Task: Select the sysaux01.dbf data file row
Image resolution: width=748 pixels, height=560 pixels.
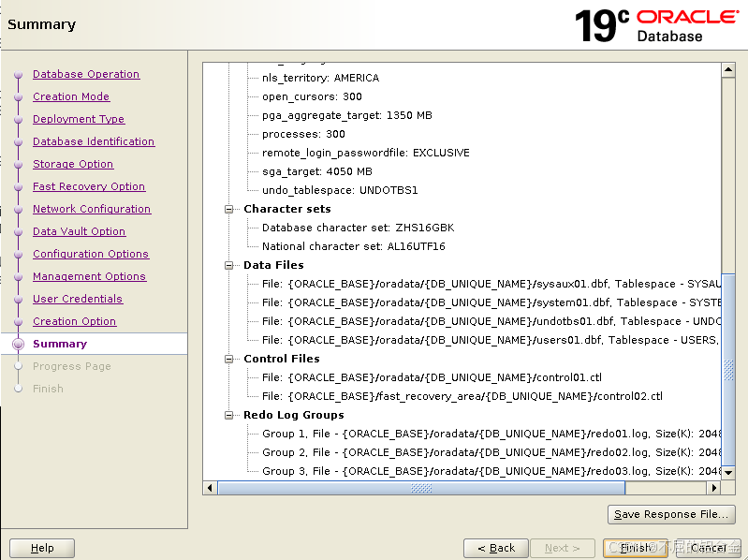Action: [x=491, y=284]
